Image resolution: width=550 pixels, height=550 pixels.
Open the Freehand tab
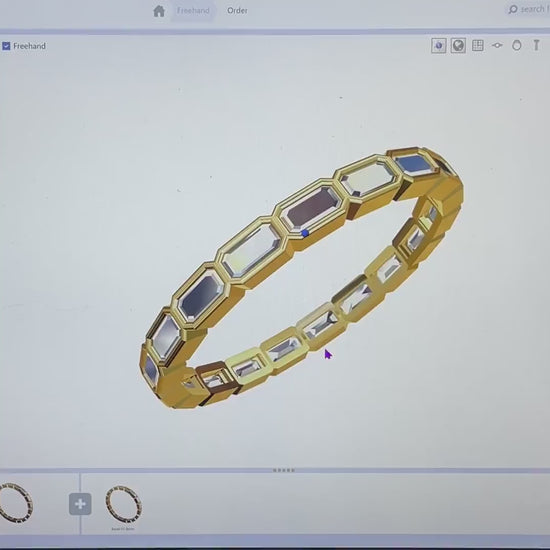193,11
